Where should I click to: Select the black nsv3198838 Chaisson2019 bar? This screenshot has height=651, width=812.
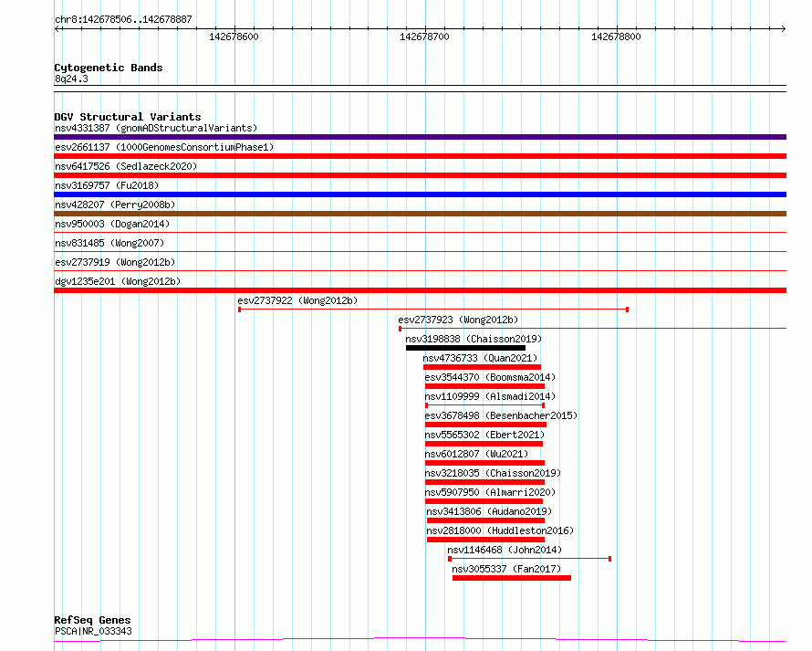click(465, 348)
